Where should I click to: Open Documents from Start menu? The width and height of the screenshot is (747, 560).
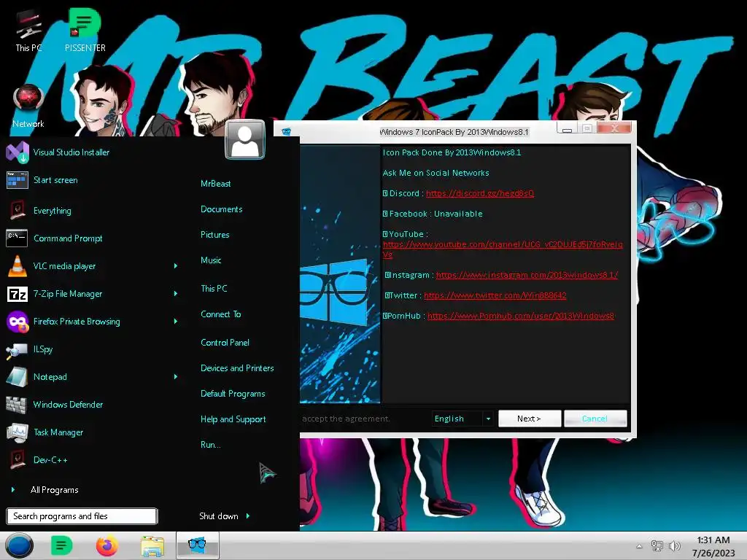pyautogui.click(x=222, y=209)
